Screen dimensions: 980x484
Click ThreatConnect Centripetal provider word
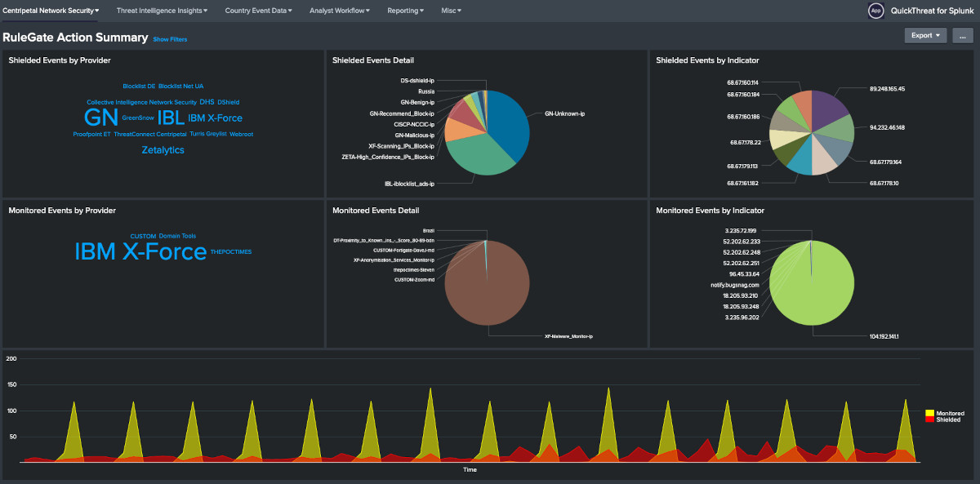point(150,134)
